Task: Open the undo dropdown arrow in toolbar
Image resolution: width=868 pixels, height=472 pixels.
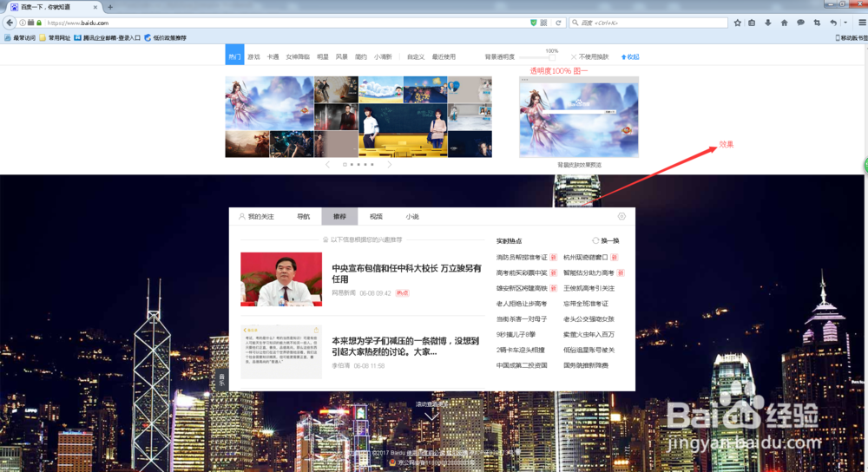Action: click(x=845, y=23)
